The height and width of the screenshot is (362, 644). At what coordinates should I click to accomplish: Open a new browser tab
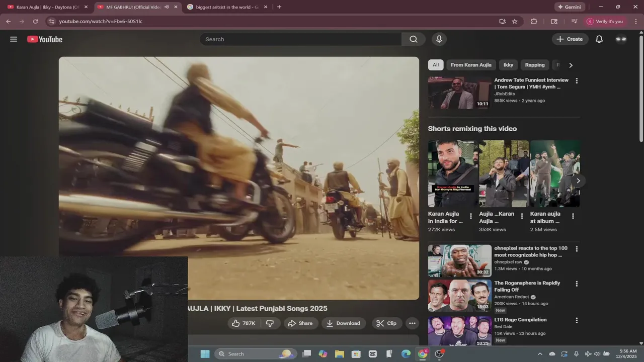coord(279,7)
